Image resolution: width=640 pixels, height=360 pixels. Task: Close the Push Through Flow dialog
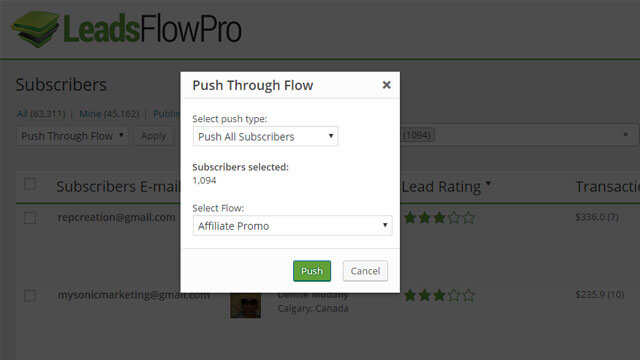[386, 85]
